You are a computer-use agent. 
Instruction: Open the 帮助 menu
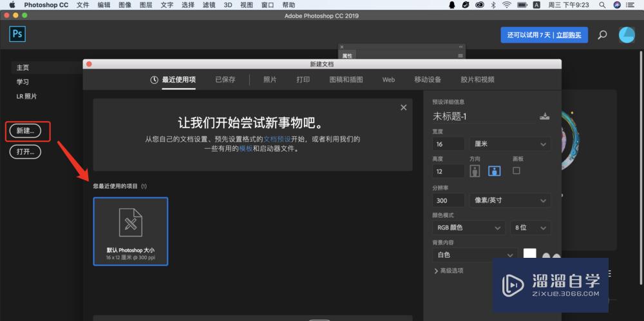289,5
